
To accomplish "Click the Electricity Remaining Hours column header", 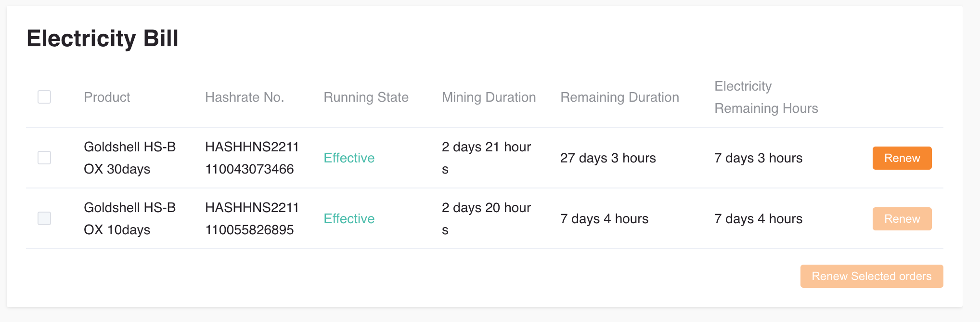I will [x=766, y=97].
